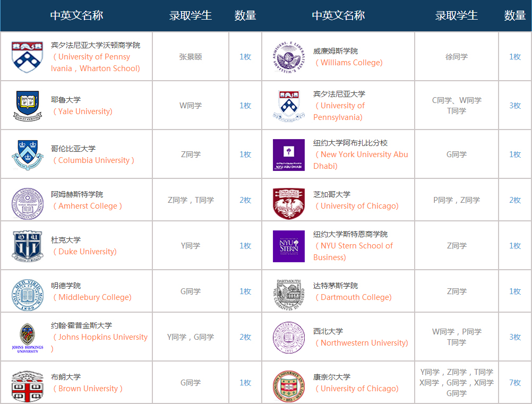Select the students cell "P同学，Z同学"
Screen dimensions: 532x404
(457, 200)
